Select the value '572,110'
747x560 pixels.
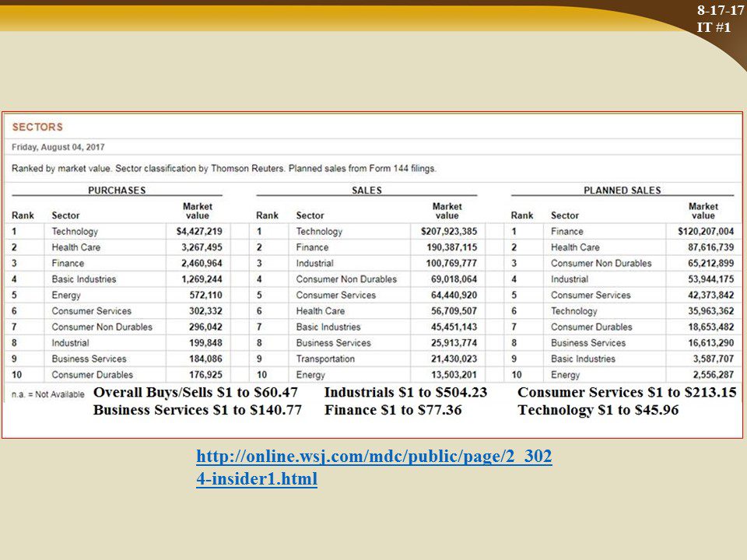coord(205,296)
